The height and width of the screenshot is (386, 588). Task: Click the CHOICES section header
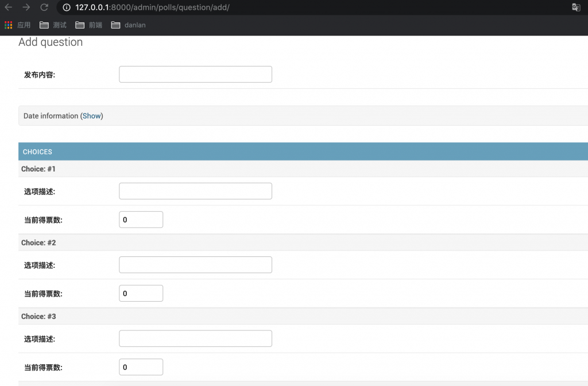tap(37, 152)
